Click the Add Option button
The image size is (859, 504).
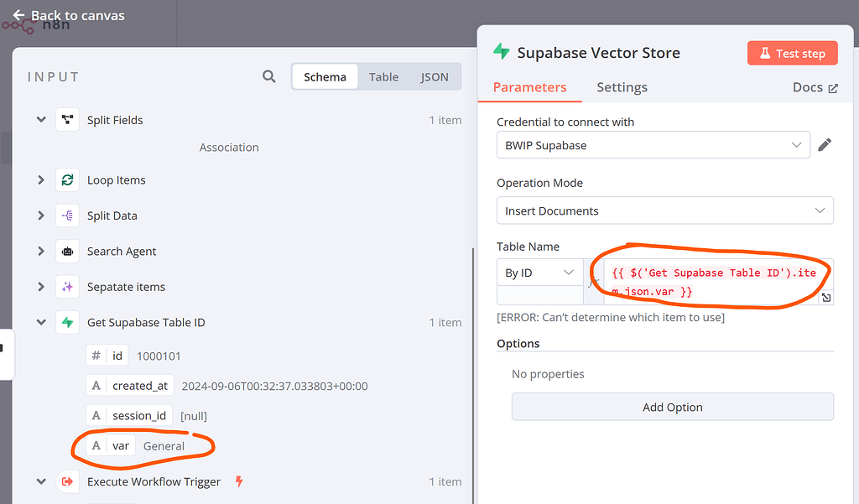pyautogui.click(x=672, y=407)
